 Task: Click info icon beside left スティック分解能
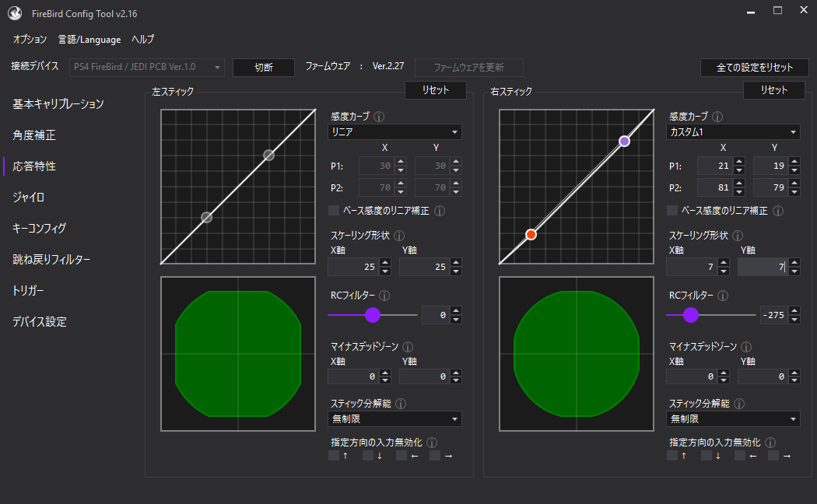400,404
